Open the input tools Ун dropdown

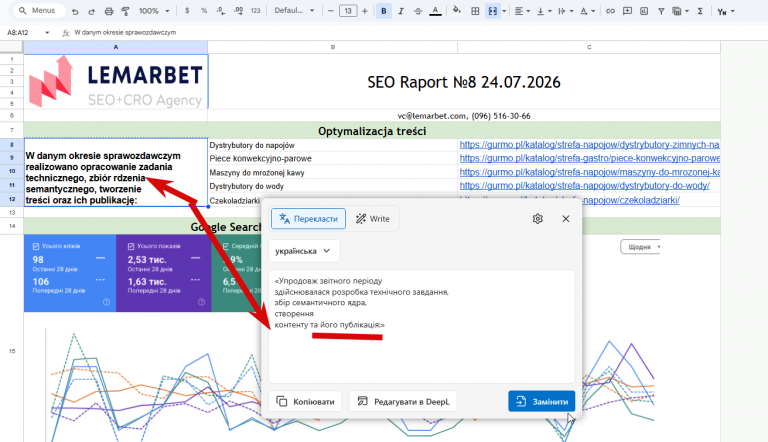click(725, 11)
